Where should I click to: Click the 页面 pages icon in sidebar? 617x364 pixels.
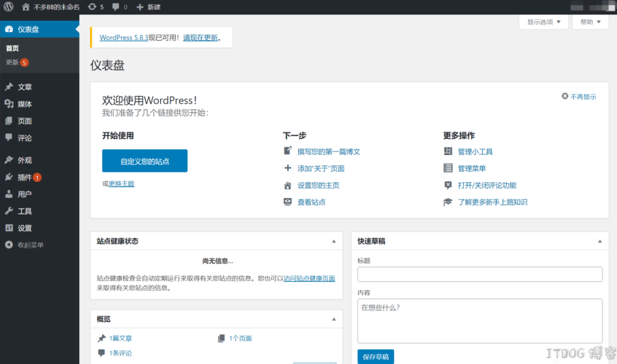tap(8, 121)
